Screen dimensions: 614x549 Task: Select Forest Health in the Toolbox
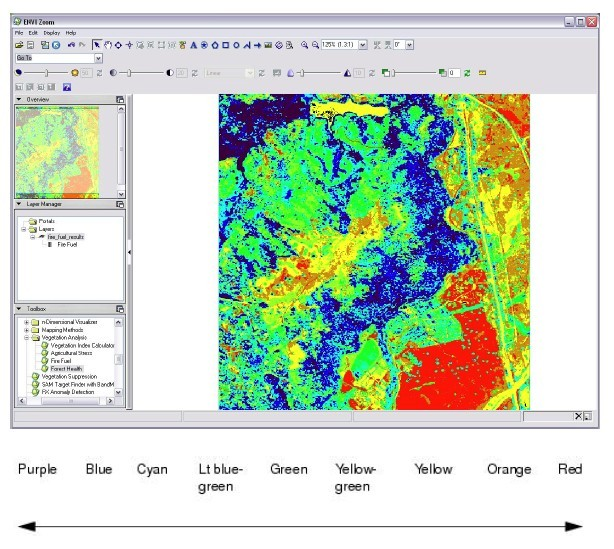click(x=64, y=368)
